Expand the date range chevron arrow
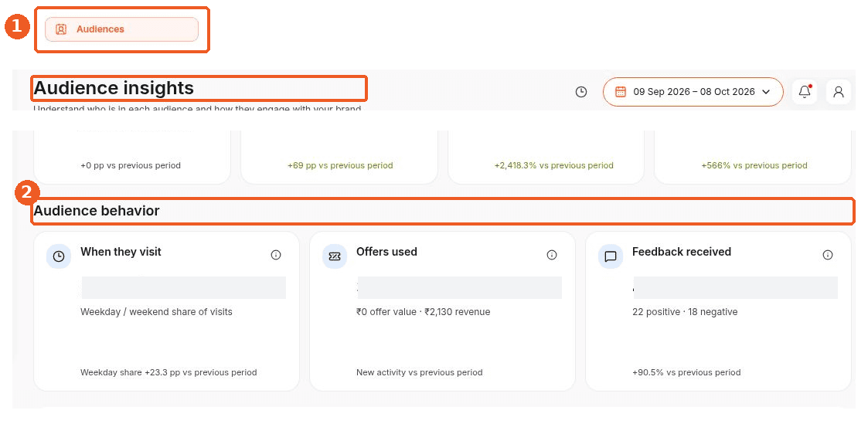Screen dimensions: 868x424 766,92
